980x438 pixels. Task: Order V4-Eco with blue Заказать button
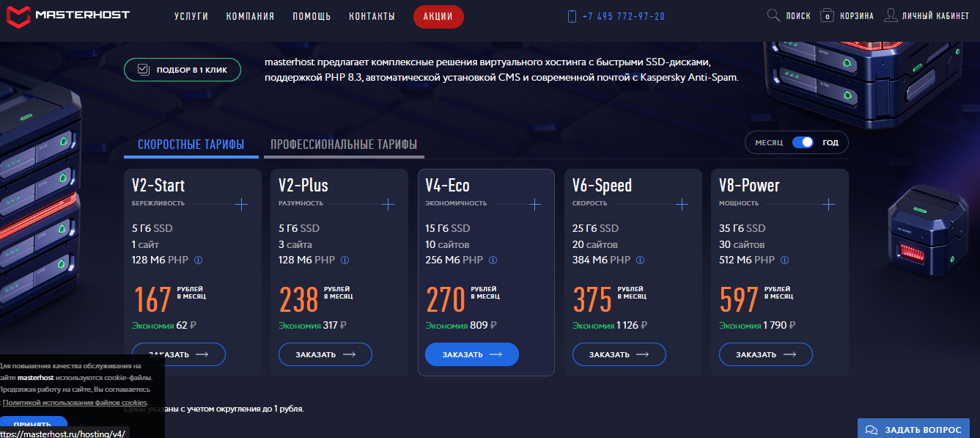472,354
